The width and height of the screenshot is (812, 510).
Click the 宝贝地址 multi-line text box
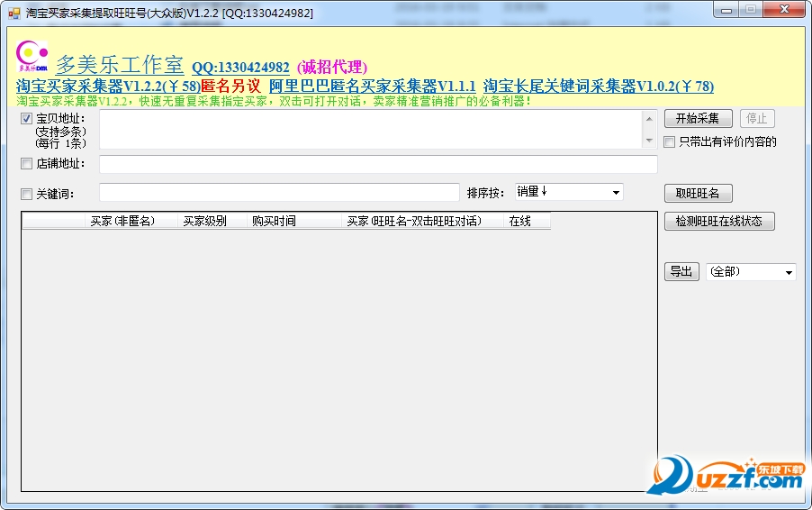coord(371,129)
